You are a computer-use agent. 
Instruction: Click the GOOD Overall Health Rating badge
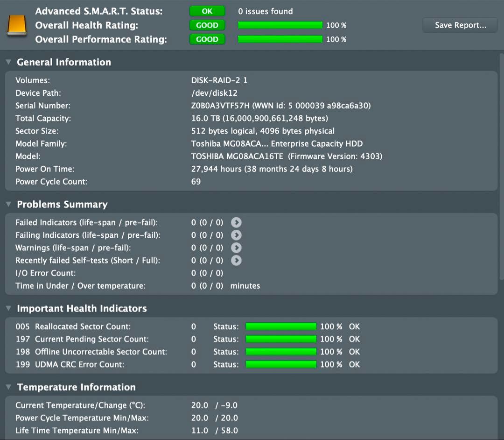point(207,25)
